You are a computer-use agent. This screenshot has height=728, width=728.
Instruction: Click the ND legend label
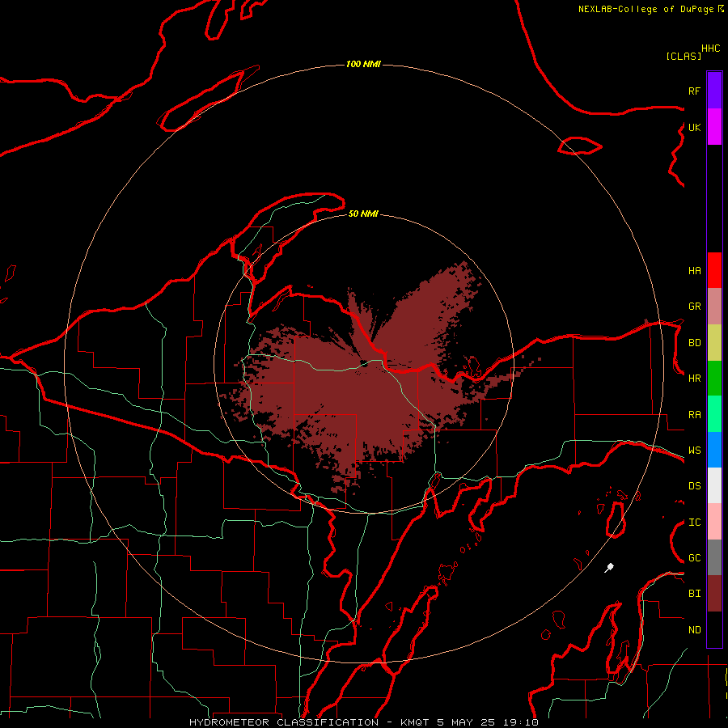coord(694,630)
